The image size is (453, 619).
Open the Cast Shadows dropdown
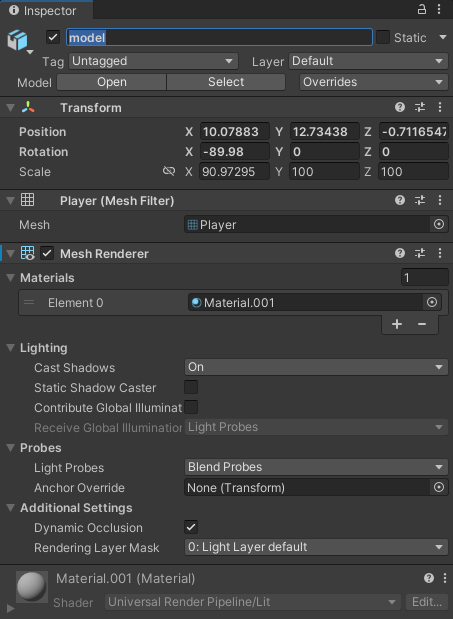click(x=316, y=367)
